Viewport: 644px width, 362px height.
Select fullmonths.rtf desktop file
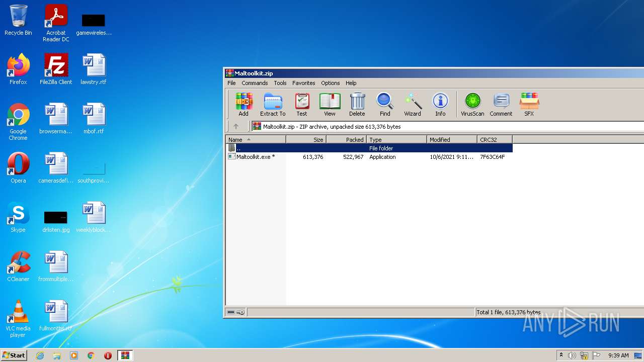click(56, 316)
